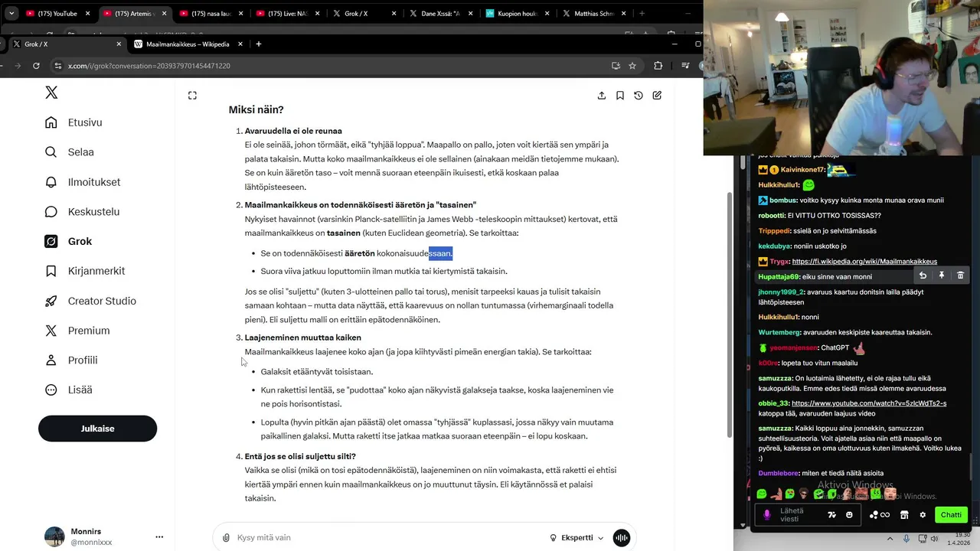Open the Ekspertti mode dropdown
This screenshot has width=980, height=551.
point(577,538)
